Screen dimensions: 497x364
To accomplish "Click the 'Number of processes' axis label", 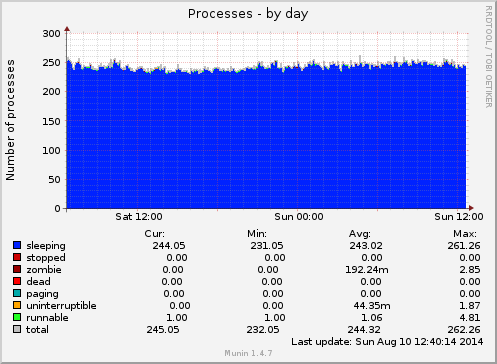I will (10, 120).
